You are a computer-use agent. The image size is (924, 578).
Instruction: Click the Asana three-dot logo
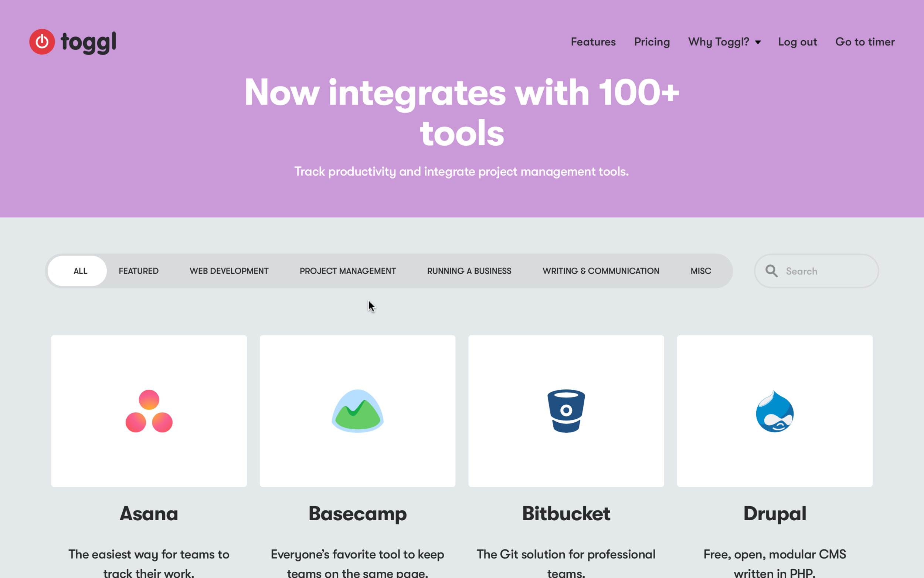click(x=149, y=411)
